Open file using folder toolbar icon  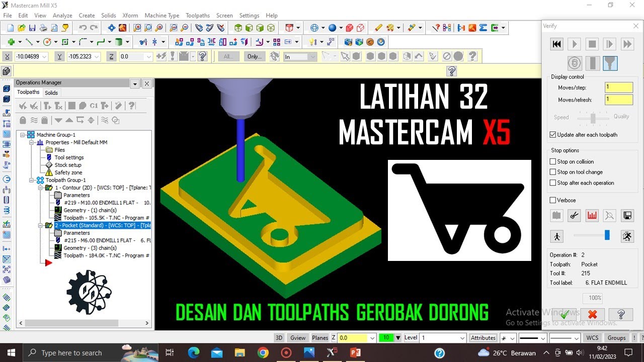click(x=21, y=28)
